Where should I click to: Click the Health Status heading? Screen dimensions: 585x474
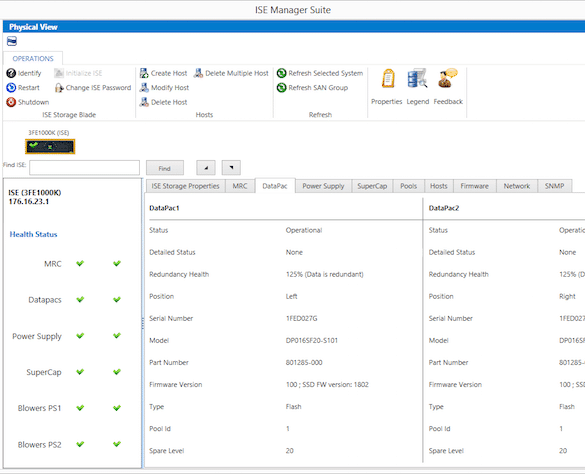tap(34, 234)
